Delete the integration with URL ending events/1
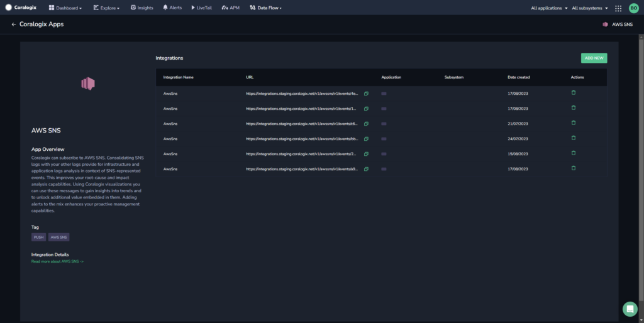Image resolution: width=644 pixels, height=323 pixels. coord(574,108)
